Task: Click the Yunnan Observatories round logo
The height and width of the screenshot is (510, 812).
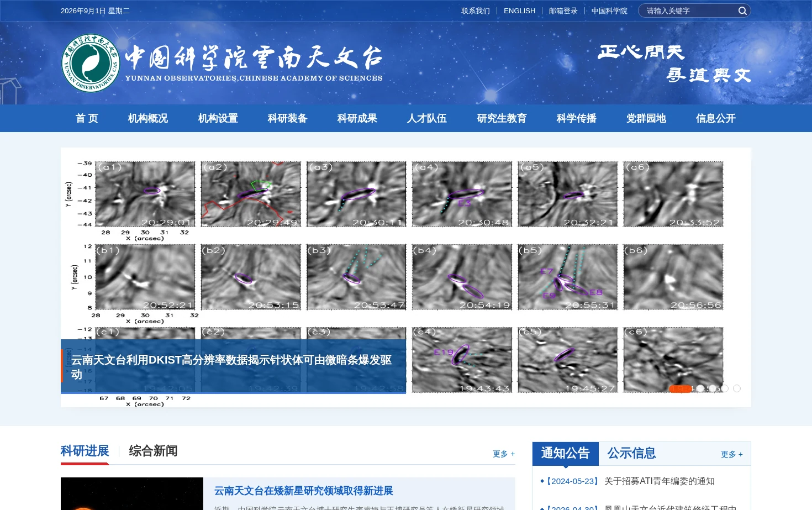Action: [90, 63]
